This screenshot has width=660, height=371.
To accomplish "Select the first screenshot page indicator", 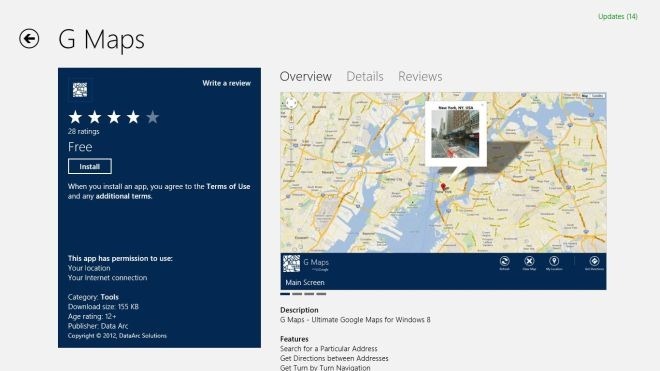I will [285, 294].
